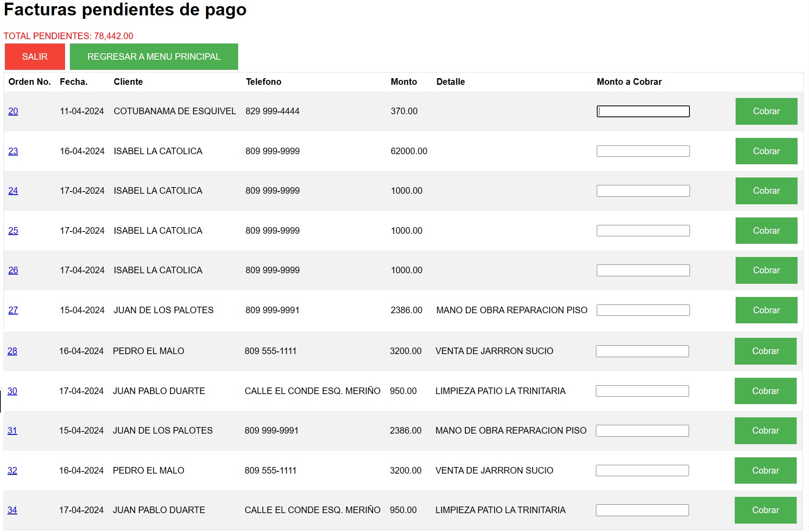Click Cobrar for order 31

click(x=765, y=431)
